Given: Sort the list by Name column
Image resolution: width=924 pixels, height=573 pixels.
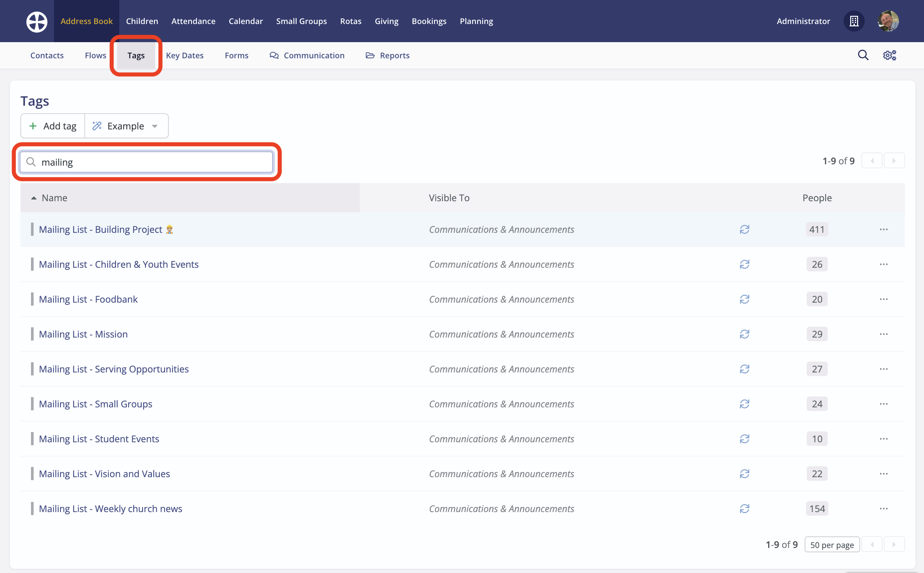Looking at the screenshot, I should [54, 198].
